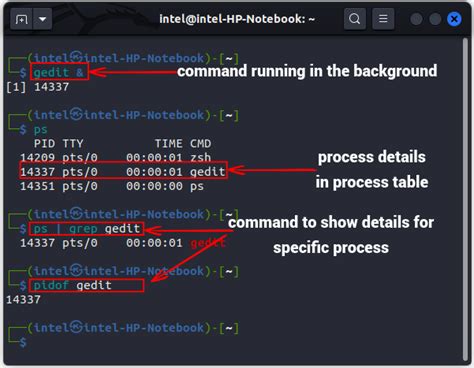The height and width of the screenshot is (368, 474).
Task: Click the 'ps' command line
Action: coord(40,129)
